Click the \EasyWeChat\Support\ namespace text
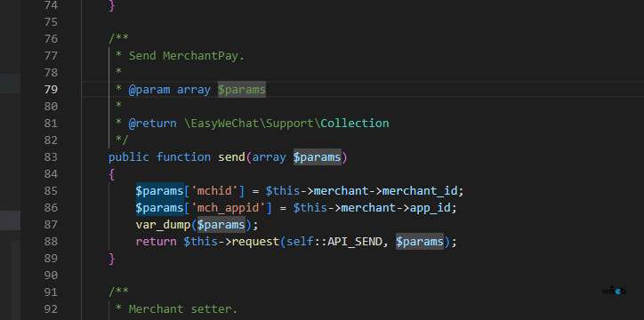Image resolution: width=644 pixels, height=320 pixels. click(x=253, y=123)
